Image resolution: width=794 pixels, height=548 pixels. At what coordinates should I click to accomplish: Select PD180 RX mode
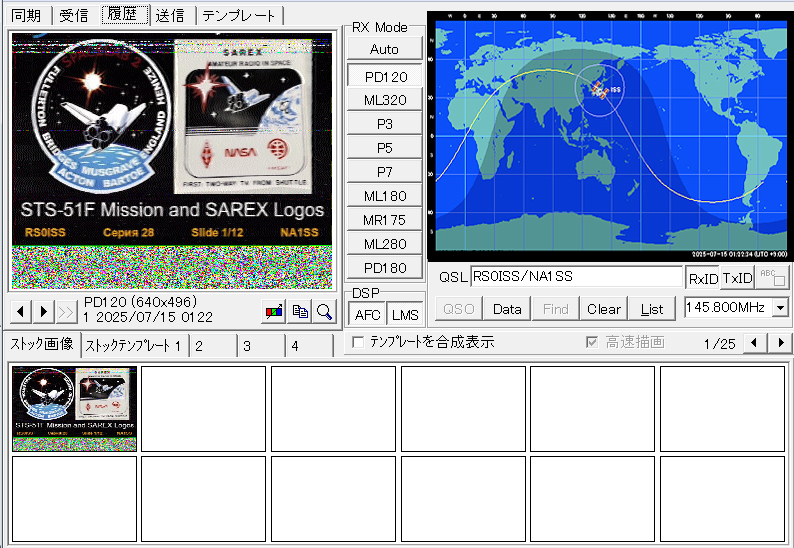(x=384, y=267)
